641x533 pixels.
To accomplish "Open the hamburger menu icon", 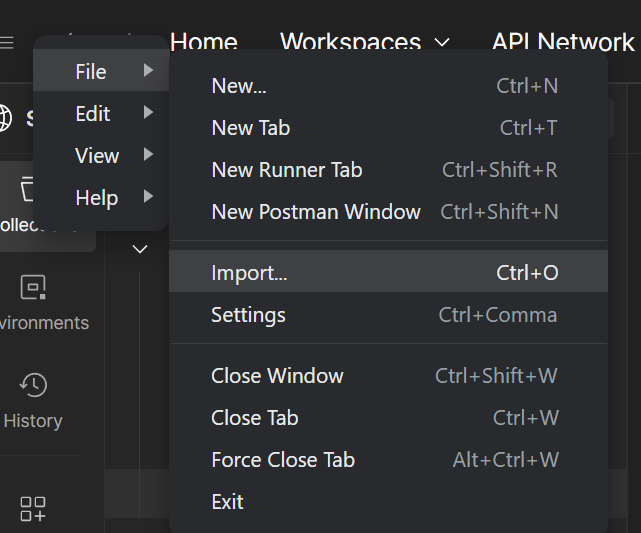I will coord(6,42).
